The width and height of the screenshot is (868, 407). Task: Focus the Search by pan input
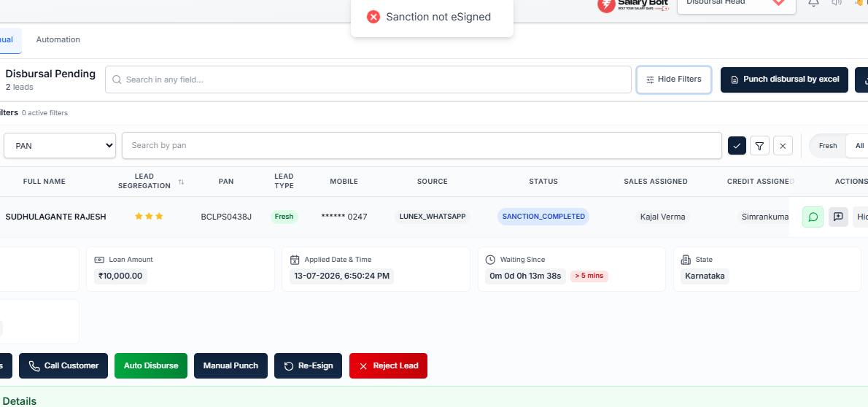click(422, 146)
